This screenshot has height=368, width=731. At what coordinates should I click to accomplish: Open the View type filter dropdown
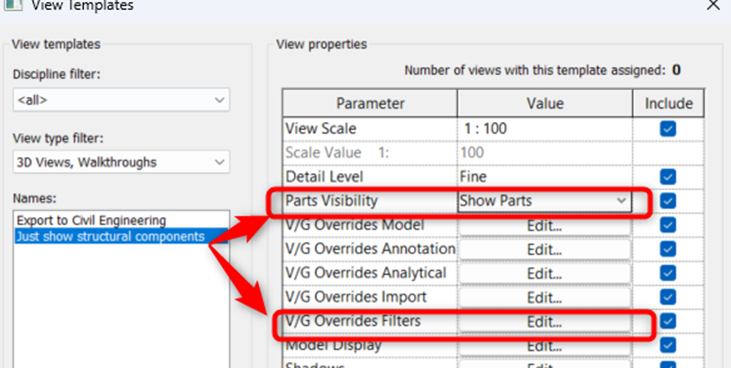[x=121, y=162]
